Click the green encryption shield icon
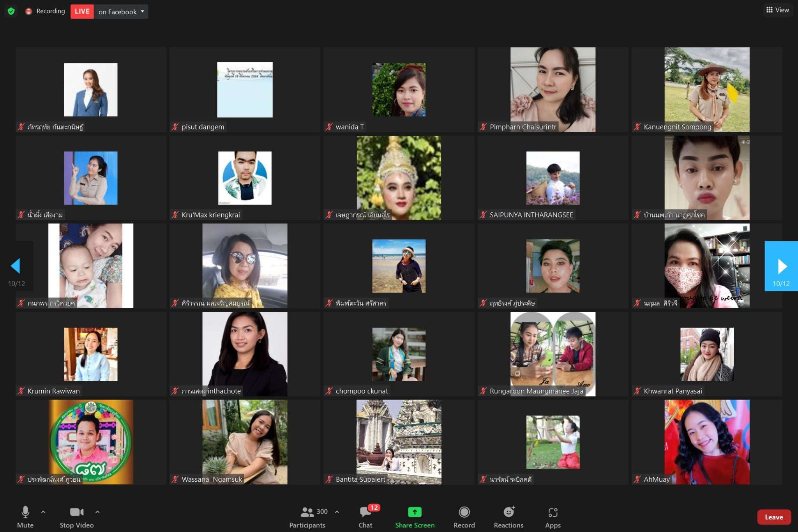The height and width of the screenshot is (532, 798). click(x=11, y=11)
